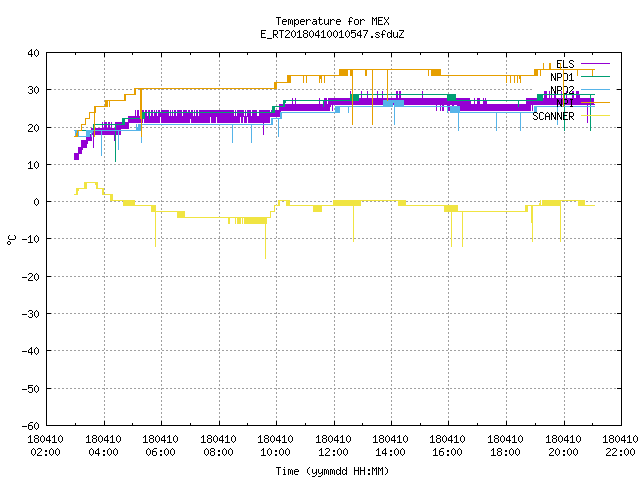The height and width of the screenshot is (480, 640).
Task: Click the file name 'E_RT20180410010547.sfduZ'
Action: click(332, 34)
